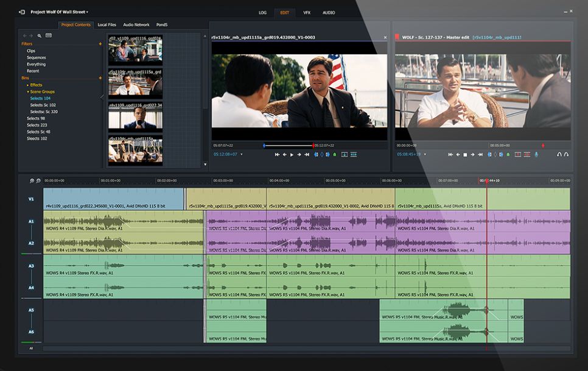Toggle the A6 audio track selector
Screen dimensions: 588x371
coord(31,332)
